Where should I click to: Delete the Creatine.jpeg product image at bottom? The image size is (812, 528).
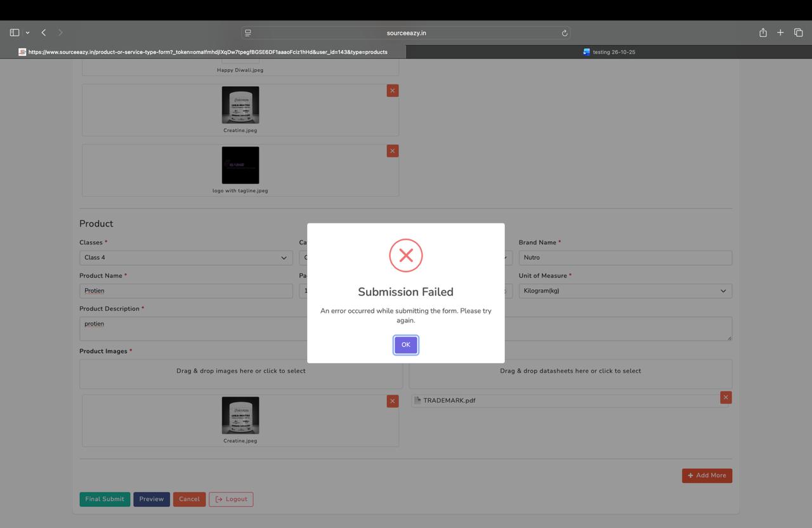pos(392,401)
